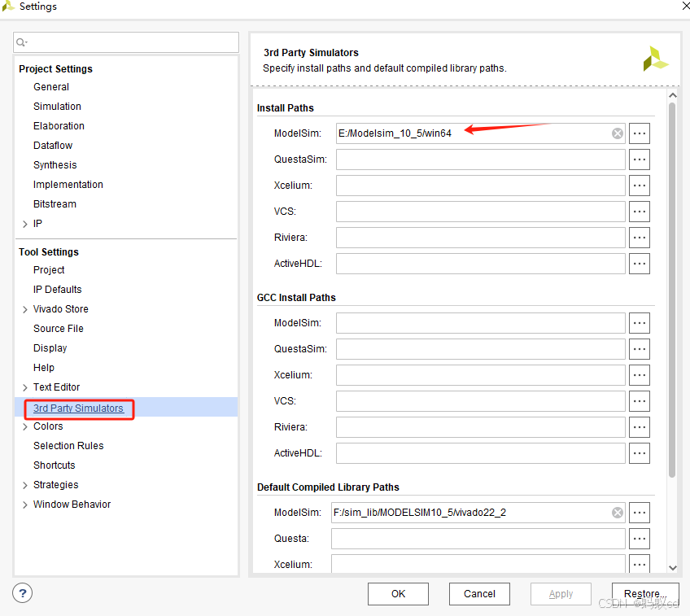
Task: Browse for VCS install path
Action: point(639,212)
